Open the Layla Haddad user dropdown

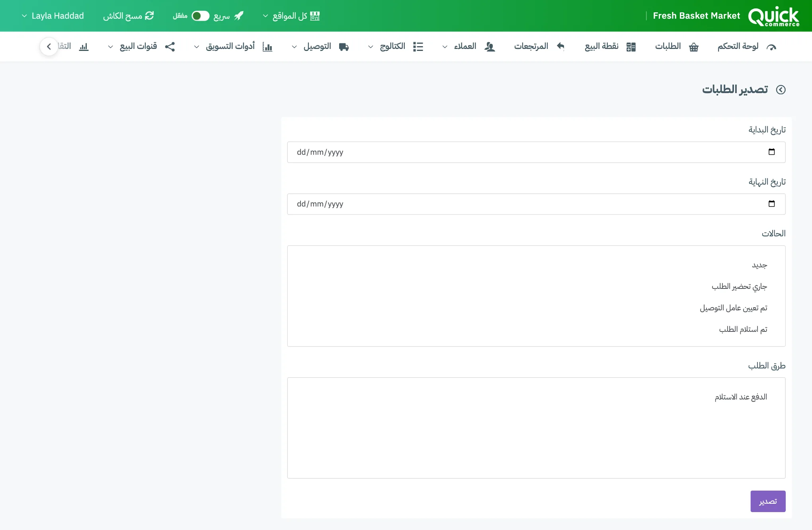(x=53, y=16)
